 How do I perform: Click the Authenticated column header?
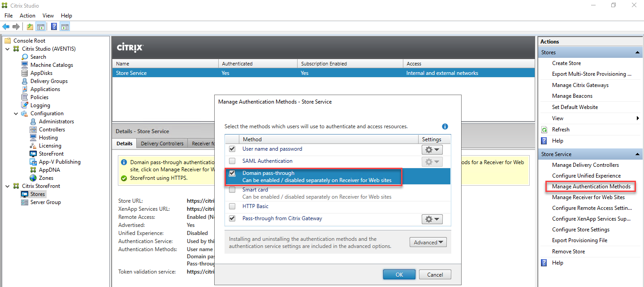click(x=258, y=64)
